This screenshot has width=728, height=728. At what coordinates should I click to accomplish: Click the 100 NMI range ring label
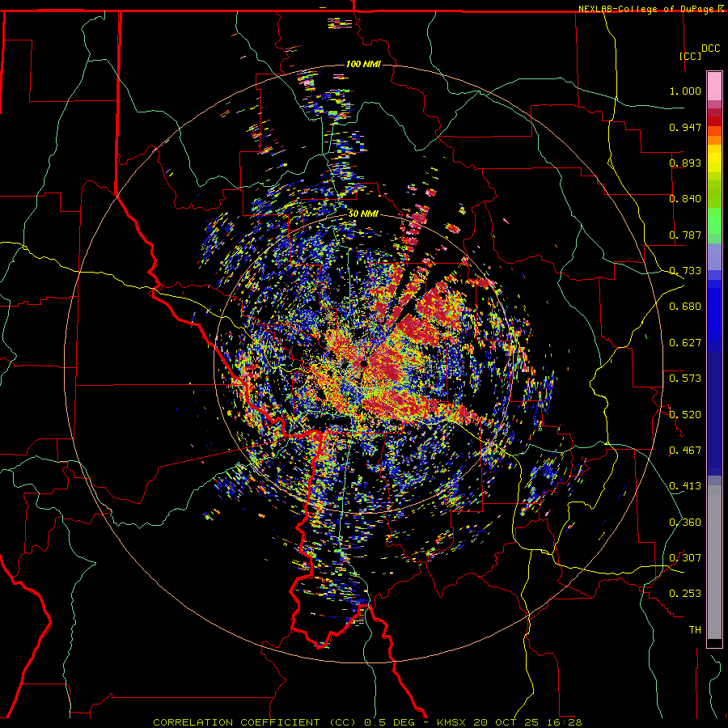click(x=363, y=64)
